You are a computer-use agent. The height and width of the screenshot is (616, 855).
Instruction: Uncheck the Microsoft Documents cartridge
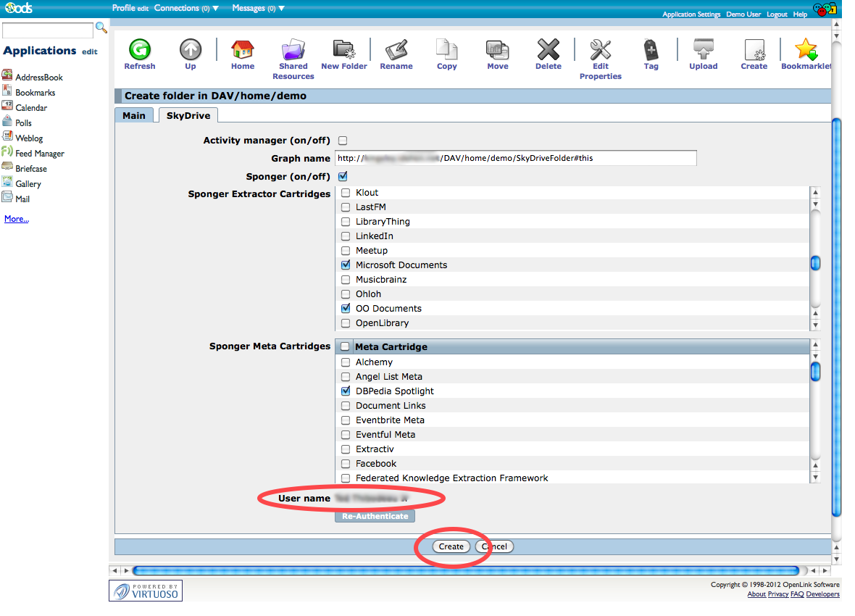346,265
